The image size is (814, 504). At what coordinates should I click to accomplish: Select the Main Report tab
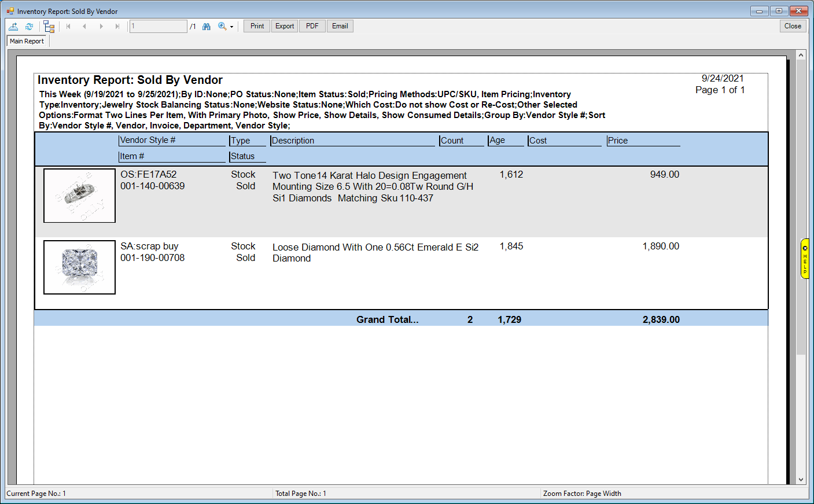(x=27, y=41)
